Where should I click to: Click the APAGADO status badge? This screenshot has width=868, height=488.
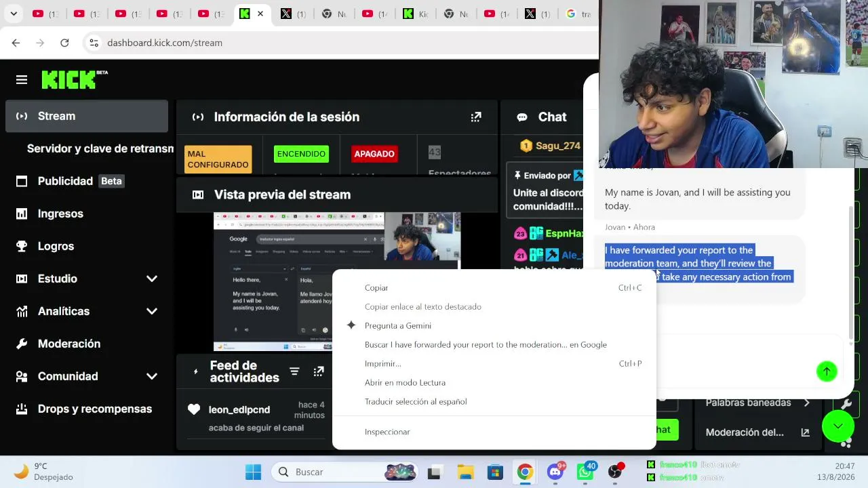point(374,154)
